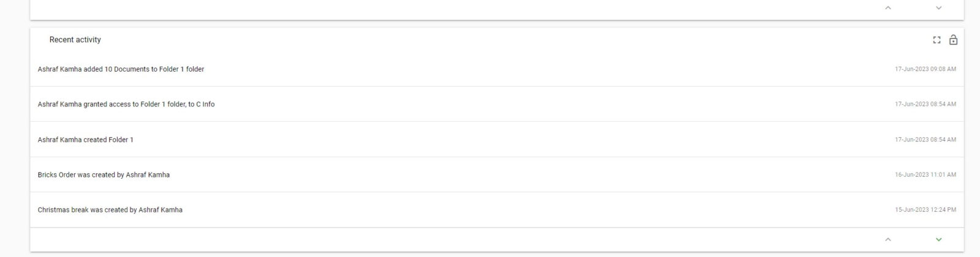
Task: Click the green down chevron under Recent activity
Action: click(938, 239)
